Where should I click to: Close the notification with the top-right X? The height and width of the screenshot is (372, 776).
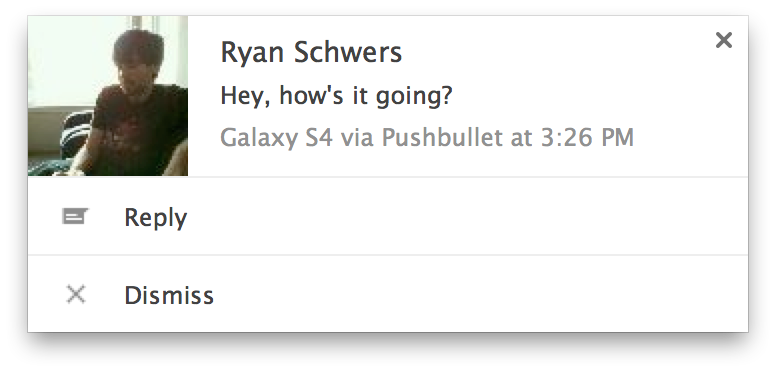coord(724,40)
